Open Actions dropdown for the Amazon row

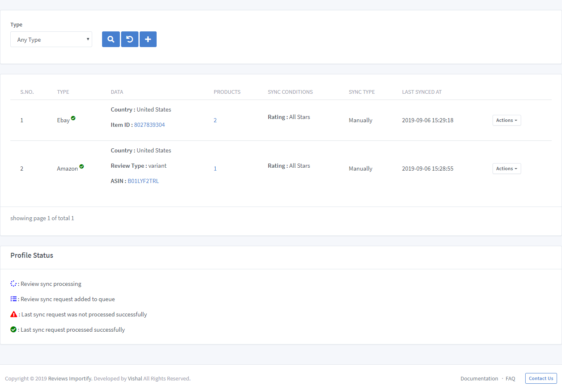click(x=507, y=169)
